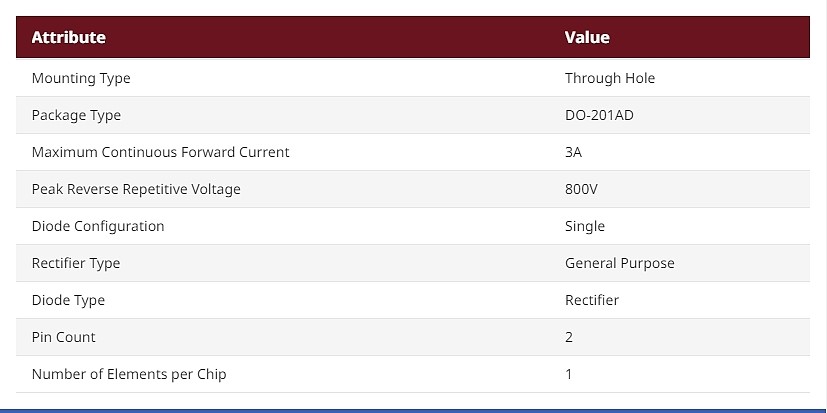
Task: Select Maximum Continuous Forward Current label
Action: coord(160,152)
